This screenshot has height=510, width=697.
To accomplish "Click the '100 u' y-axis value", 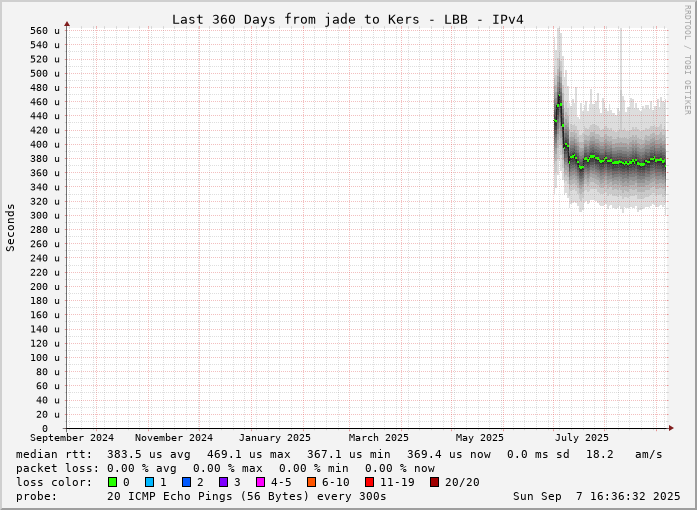I will click(45, 357).
